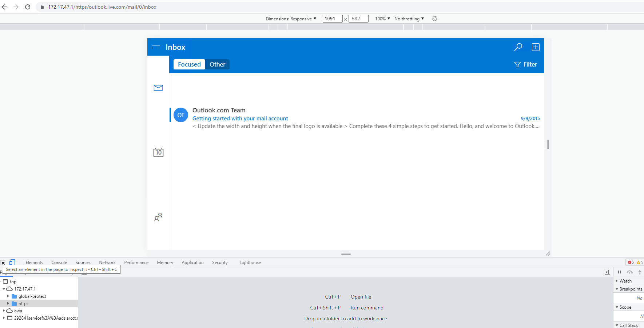Open the 'Getting started with your mail account' email

click(240, 118)
